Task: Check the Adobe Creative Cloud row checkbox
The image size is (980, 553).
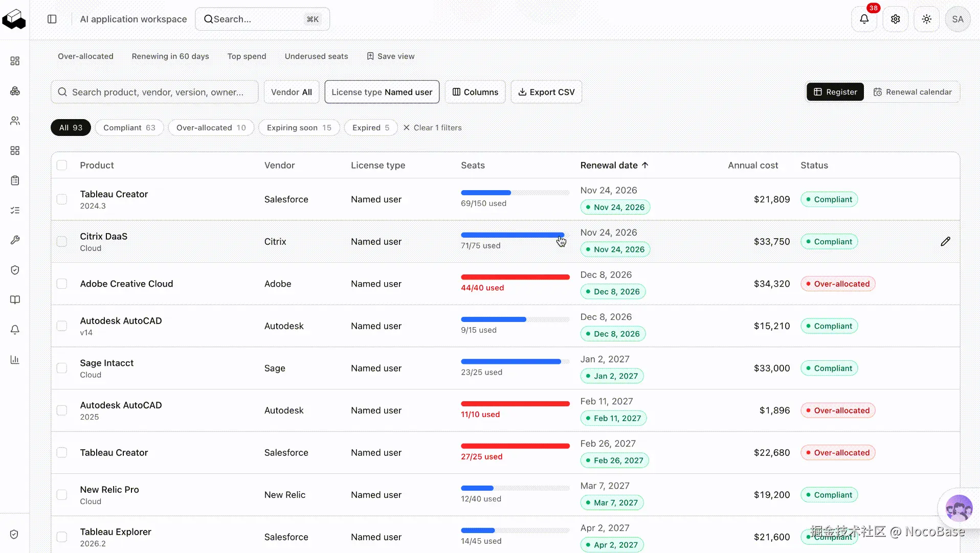Action: click(62, 284)
